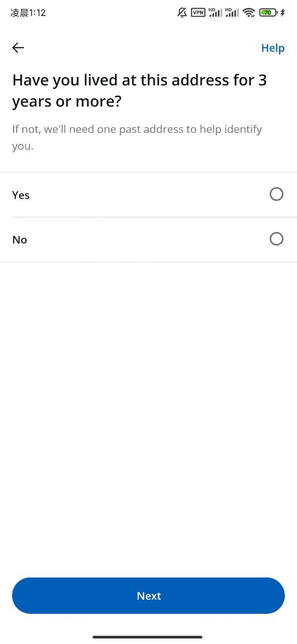Tap the battery level indicator showing 70
This screenshot has height=644, width=297.
point(268,13)
